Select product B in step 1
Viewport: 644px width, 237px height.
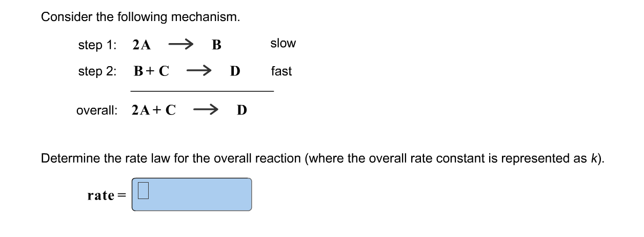(216, 45)
